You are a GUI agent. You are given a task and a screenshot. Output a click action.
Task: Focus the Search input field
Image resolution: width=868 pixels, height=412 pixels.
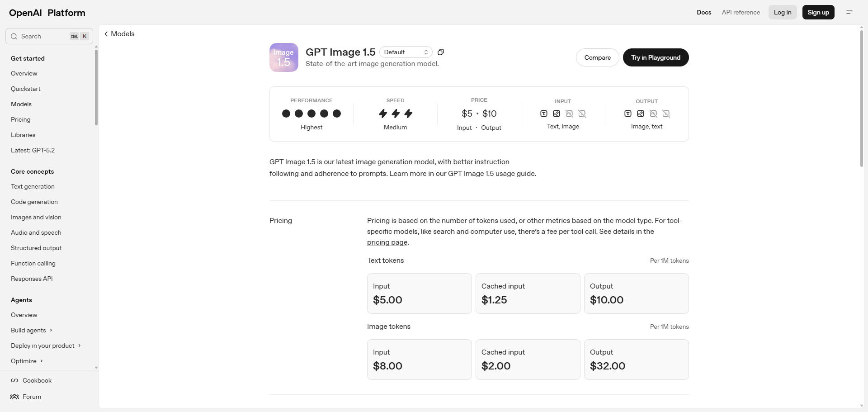44,36
